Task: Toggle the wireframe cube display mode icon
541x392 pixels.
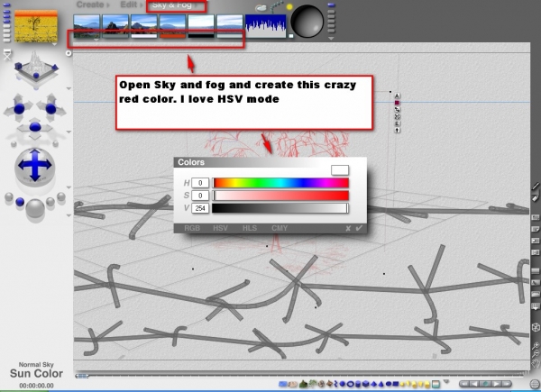Action: 535,327
